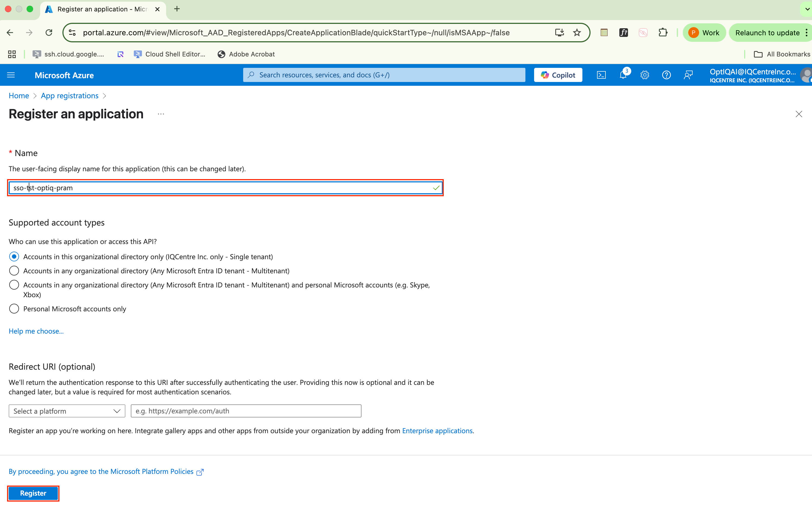812x507 pixels.
Task: Bookmark this page with the star icon
Action: [577, 33]
